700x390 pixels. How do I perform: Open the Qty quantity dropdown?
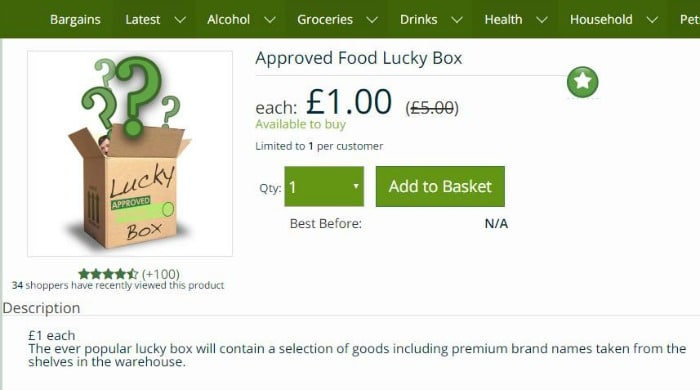click(324, 187)
